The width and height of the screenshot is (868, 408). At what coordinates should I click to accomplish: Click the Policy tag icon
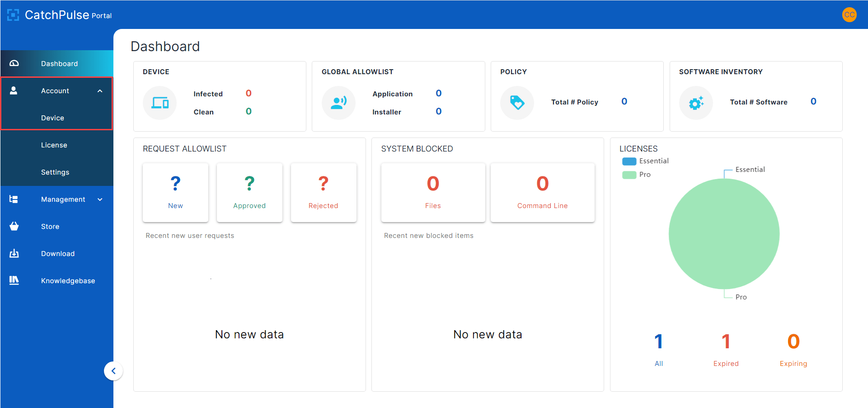point(517,103)
